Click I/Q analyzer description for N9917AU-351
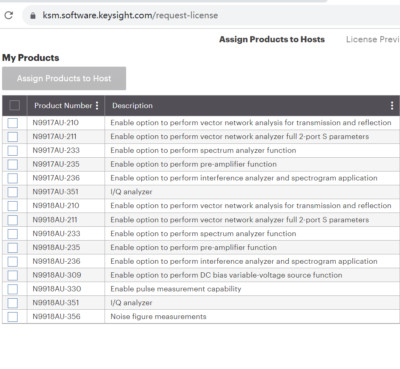400x369 pixels. (131, 192)
